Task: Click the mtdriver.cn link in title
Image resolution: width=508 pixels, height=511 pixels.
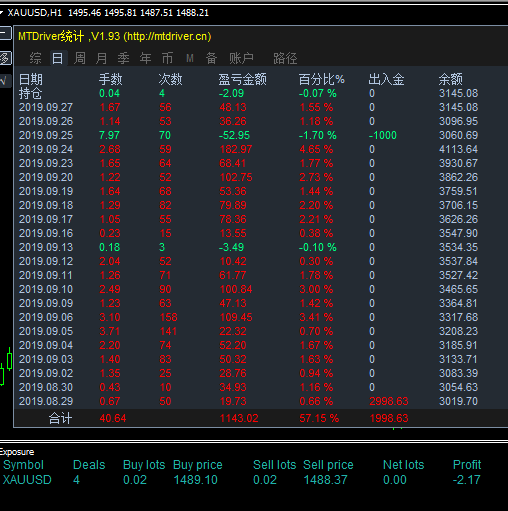Action: click(167, 36)
